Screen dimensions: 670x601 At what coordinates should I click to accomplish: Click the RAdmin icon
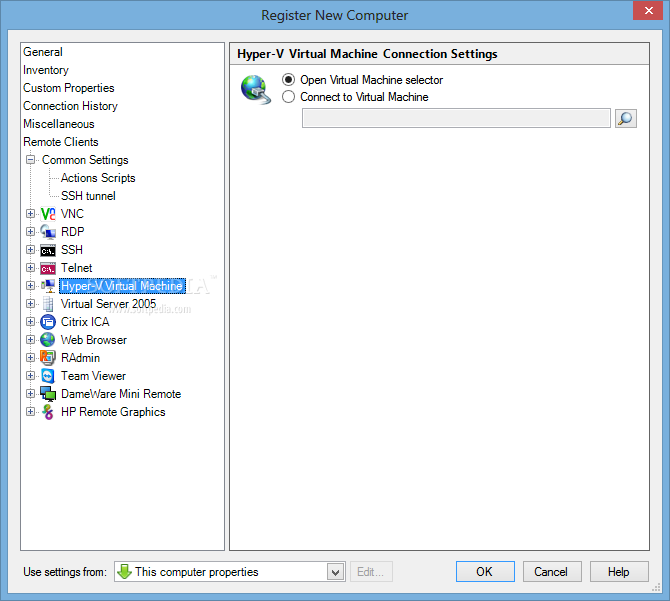pyautogui.click(x=48, y=358)
